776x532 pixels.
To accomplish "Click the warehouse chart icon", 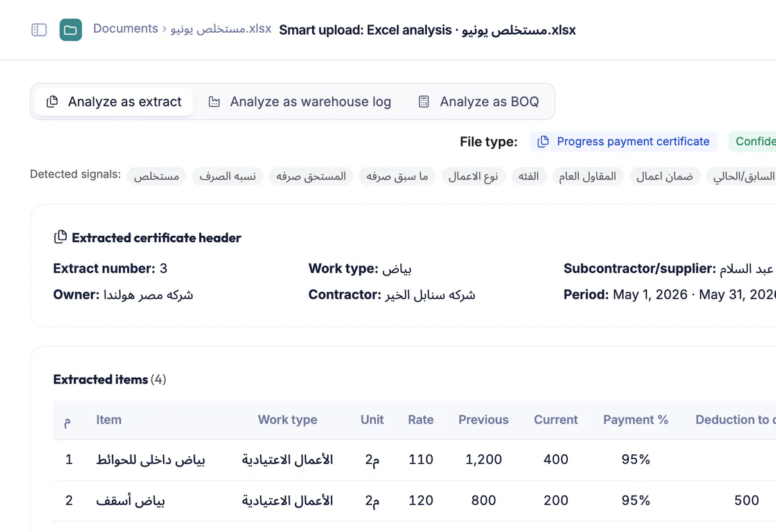I will 215,102.
